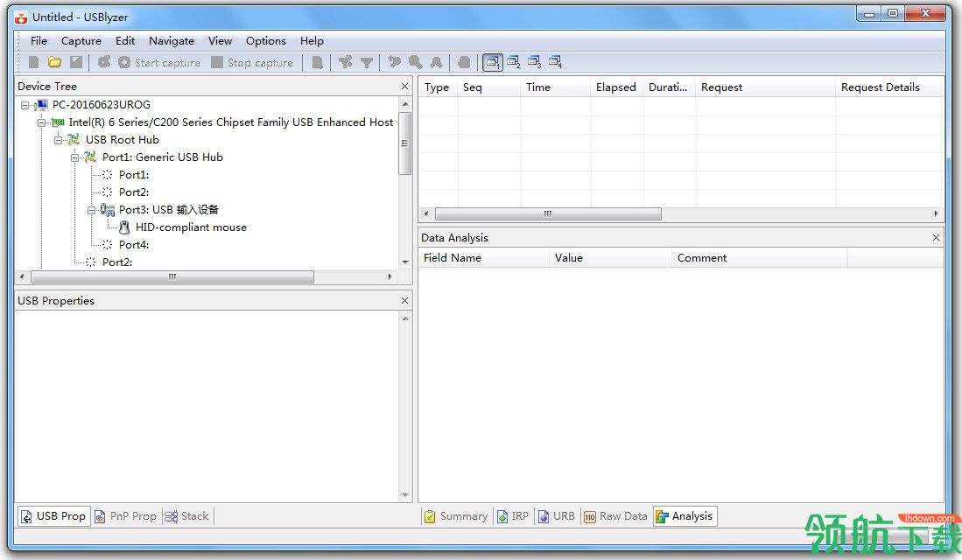Click the Stop capture button
Viewport: 962px width, 560px height.
251,63
